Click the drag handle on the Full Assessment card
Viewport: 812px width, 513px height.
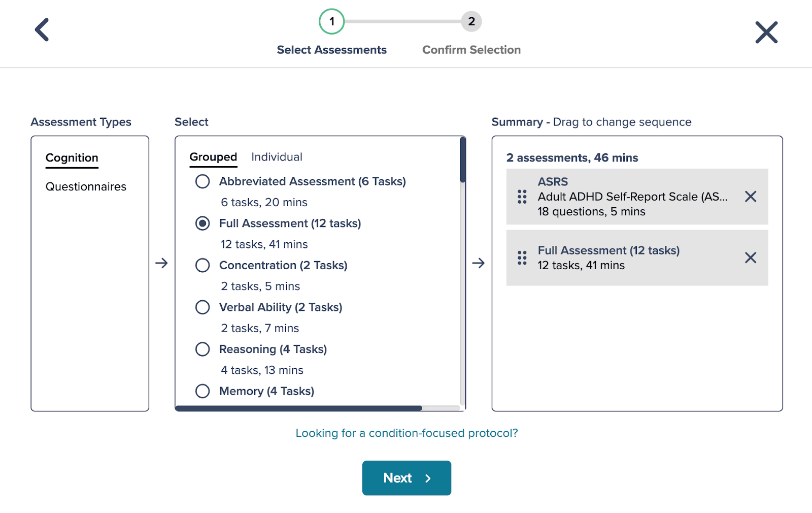pyautogui.click(x=521, y=258)
